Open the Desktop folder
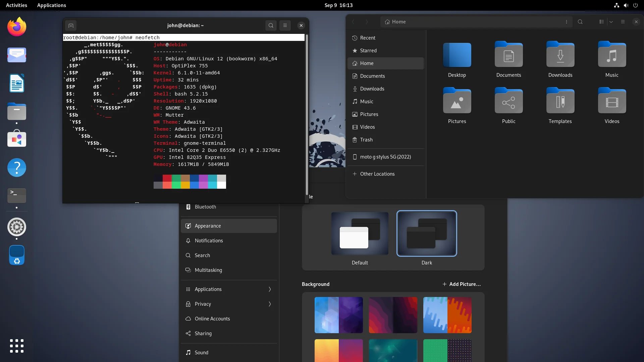Screen dimensions: 644x362 click(x=457, y=60)
